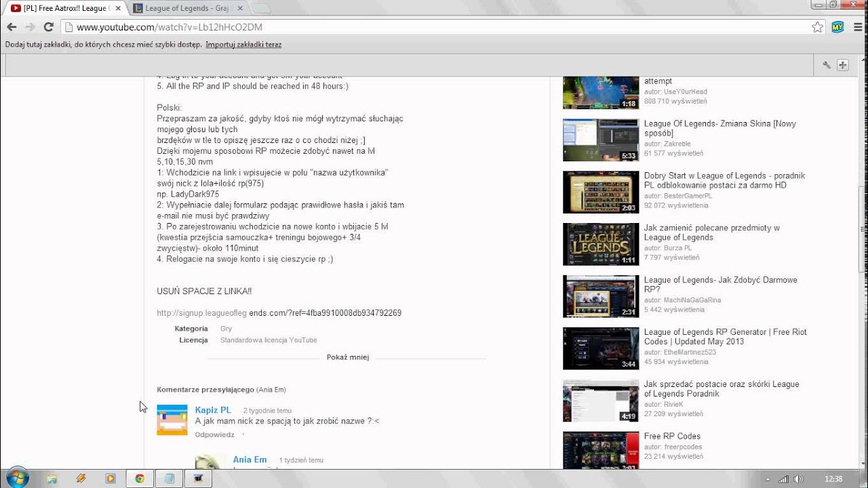This screenshot has width=868, height=488.
Task: Open the orange pinned taskbar app
Action: [81, 479]
